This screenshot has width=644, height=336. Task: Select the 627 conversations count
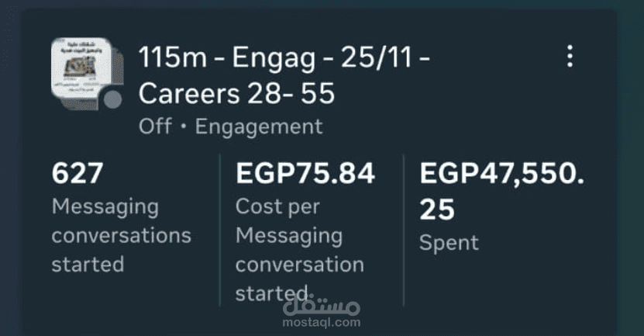[x=77, y=173]
